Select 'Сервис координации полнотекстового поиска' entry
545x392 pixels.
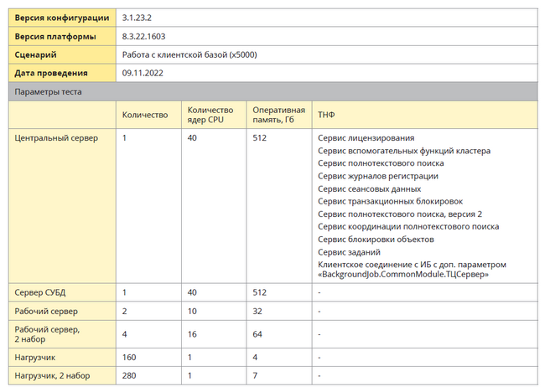(x=408, y=227)
